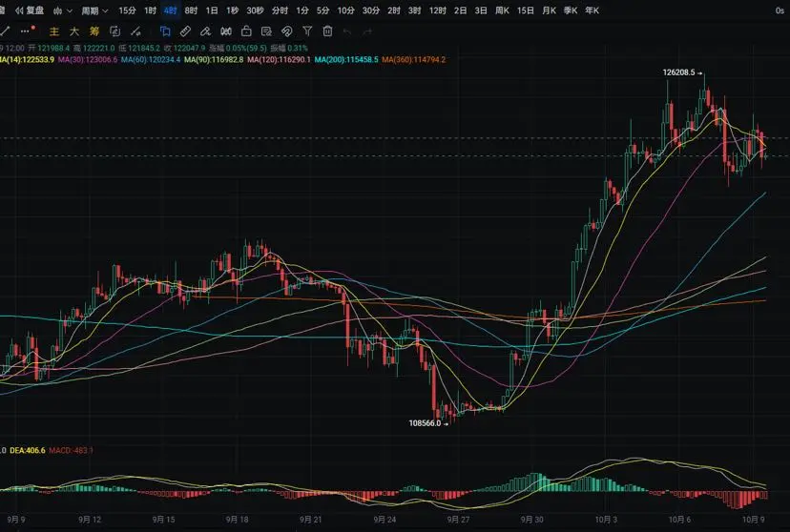Switch to the 12时 timeframe
790x532 pixels.
(x=437, y=10)
